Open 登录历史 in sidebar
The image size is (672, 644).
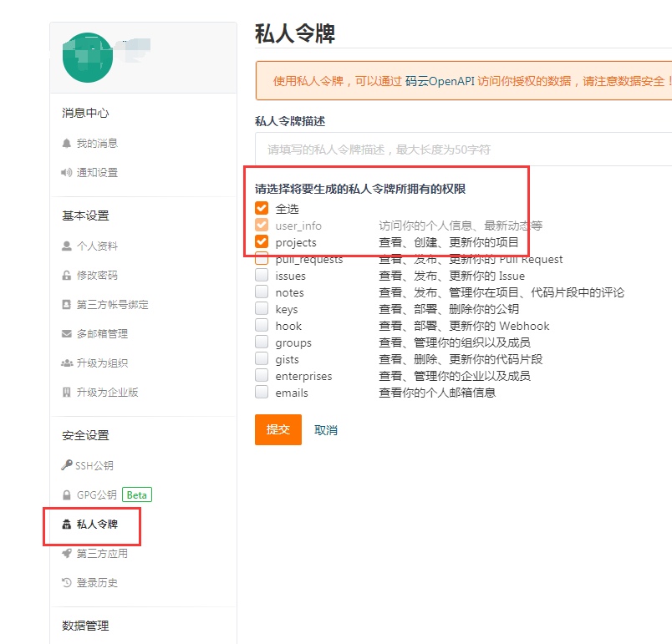click(x=97, y=582)
